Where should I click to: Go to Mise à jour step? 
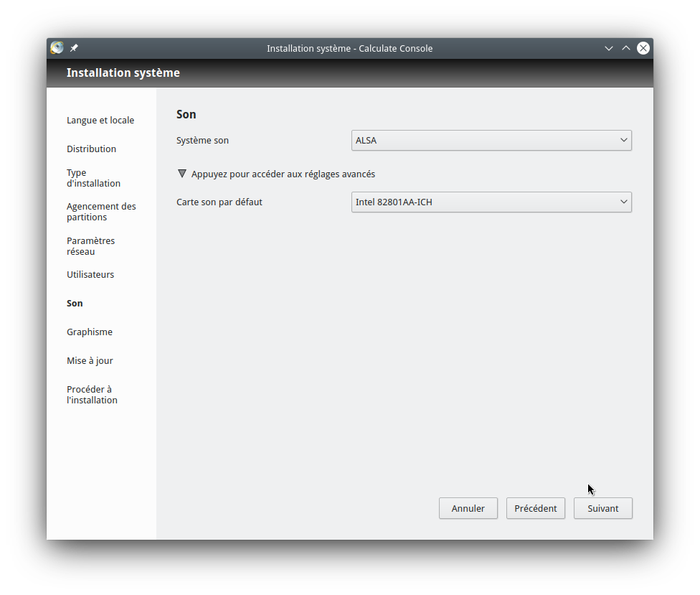[90, 361]
